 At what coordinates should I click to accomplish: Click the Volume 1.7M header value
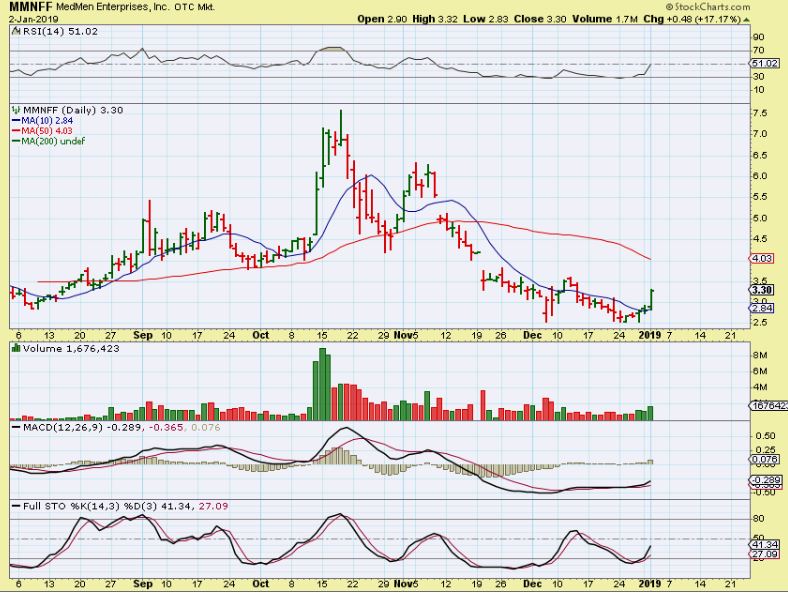(x=605, y=19)
